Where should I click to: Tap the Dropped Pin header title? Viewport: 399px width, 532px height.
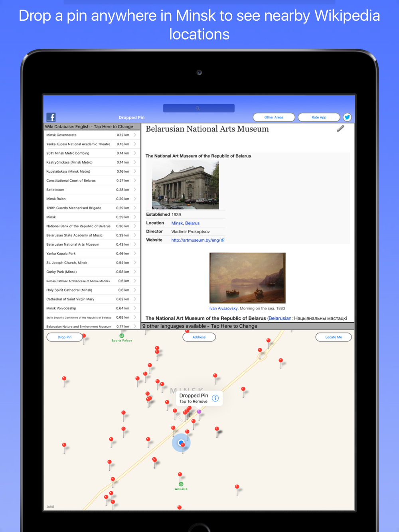point(132,118)
